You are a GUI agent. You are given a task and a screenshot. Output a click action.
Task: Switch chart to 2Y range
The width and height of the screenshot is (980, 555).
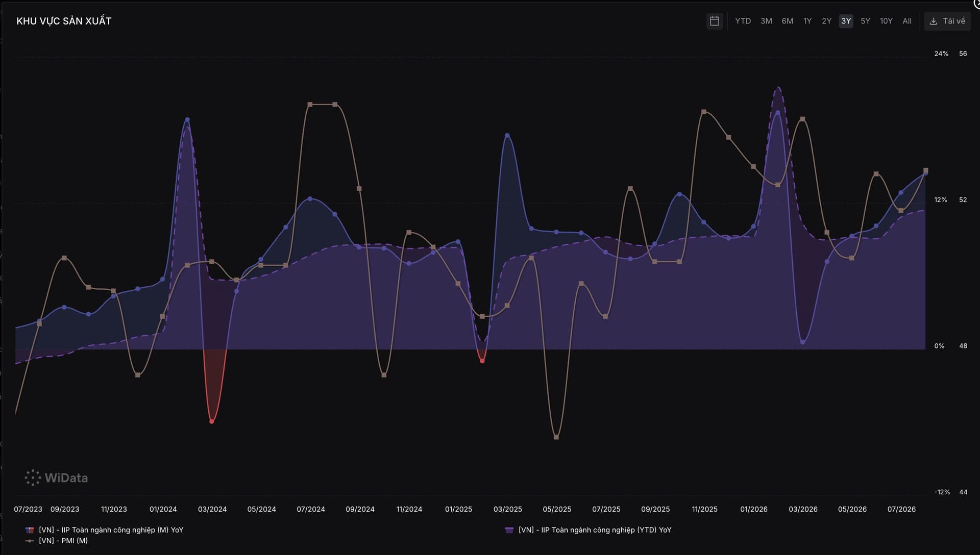(x=827, y=21)
